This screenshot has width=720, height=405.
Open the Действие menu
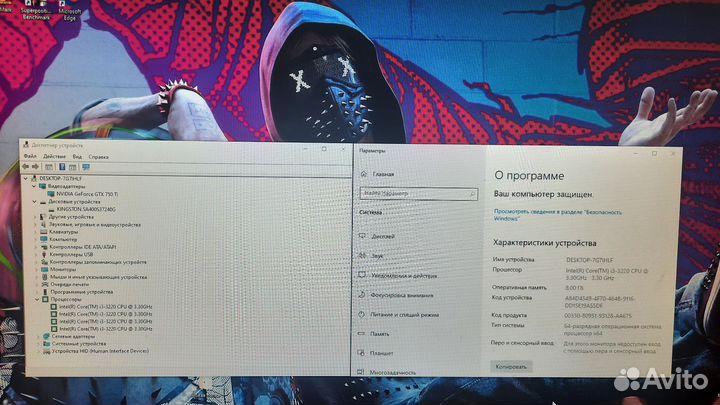[x=54, y=157]
